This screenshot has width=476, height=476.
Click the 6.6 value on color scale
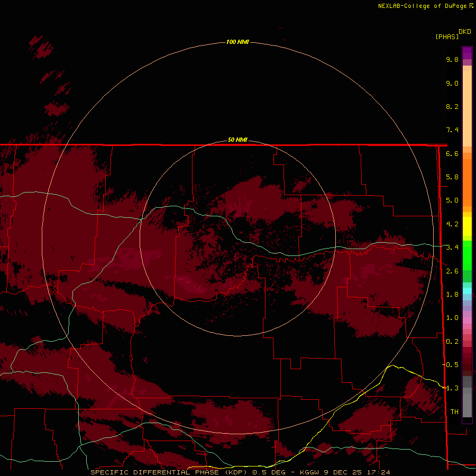[x=452, y=153]
